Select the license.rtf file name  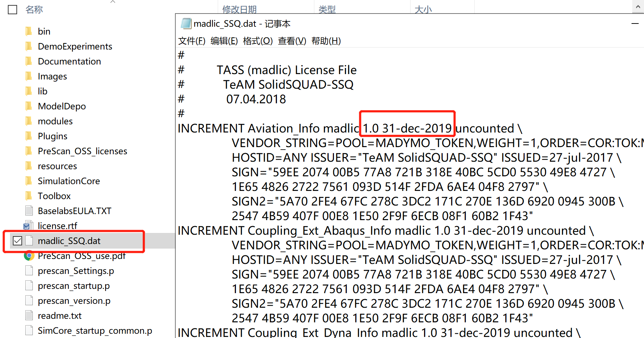pyautogui.click(x=57, y=226)
